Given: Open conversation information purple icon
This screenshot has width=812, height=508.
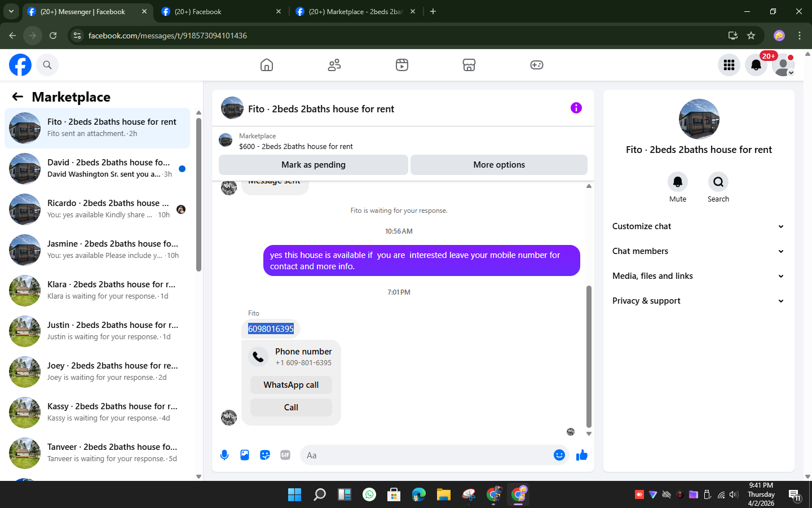Looking at the screenshot, I should point(576,108).
